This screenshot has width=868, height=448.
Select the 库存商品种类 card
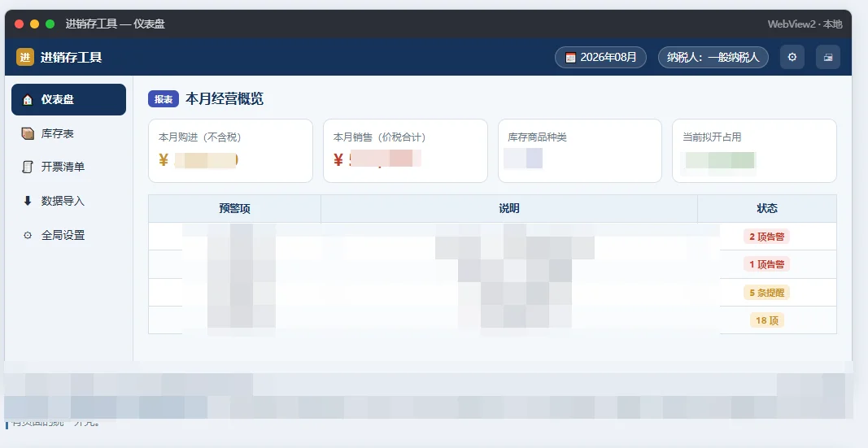[579, 150]
